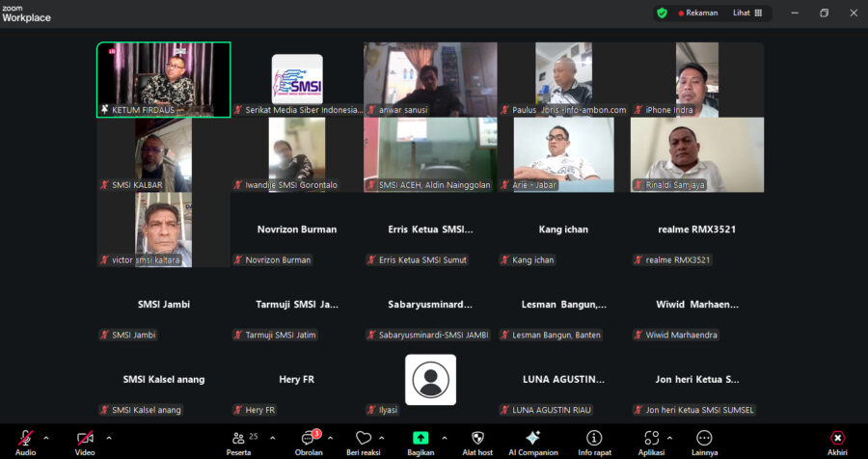Click the Beri reaksi heart icon
The height and width of the screenshot is (459, 868).
pos(364,439)
